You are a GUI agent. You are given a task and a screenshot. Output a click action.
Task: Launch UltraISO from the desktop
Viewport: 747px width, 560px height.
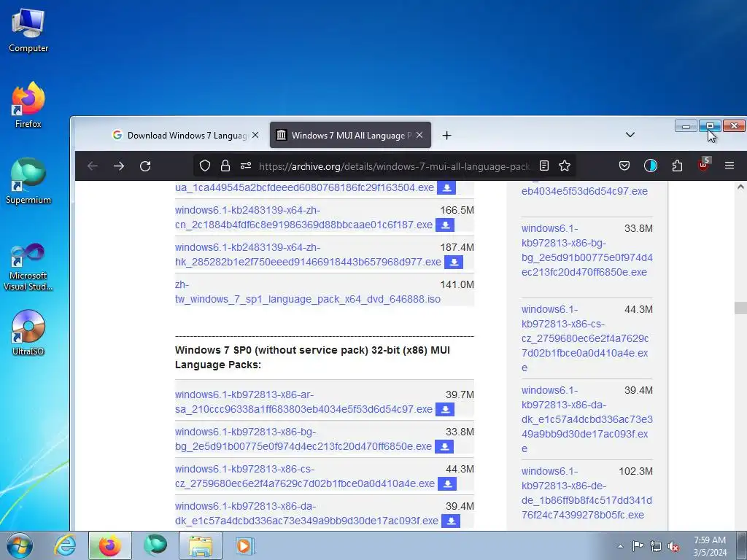pos(28,332)
